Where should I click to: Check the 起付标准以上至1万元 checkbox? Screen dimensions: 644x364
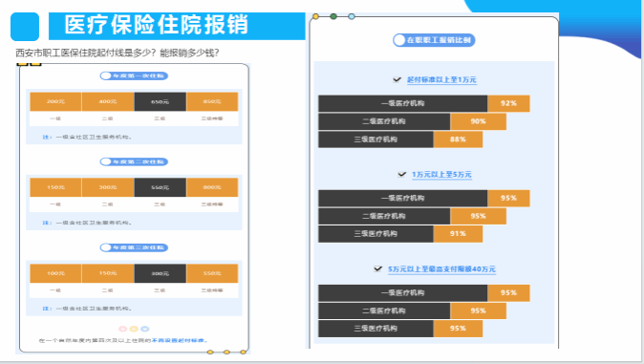point(397,79)
